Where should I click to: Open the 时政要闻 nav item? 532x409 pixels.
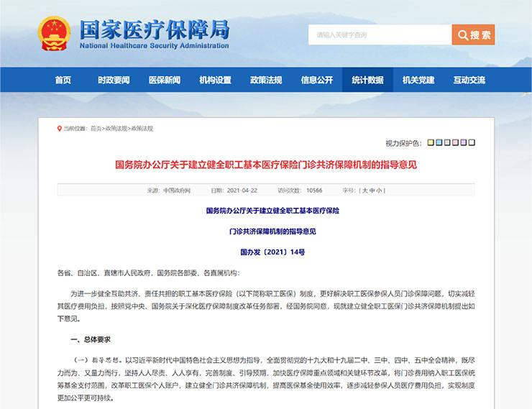[x=114, y=80]
